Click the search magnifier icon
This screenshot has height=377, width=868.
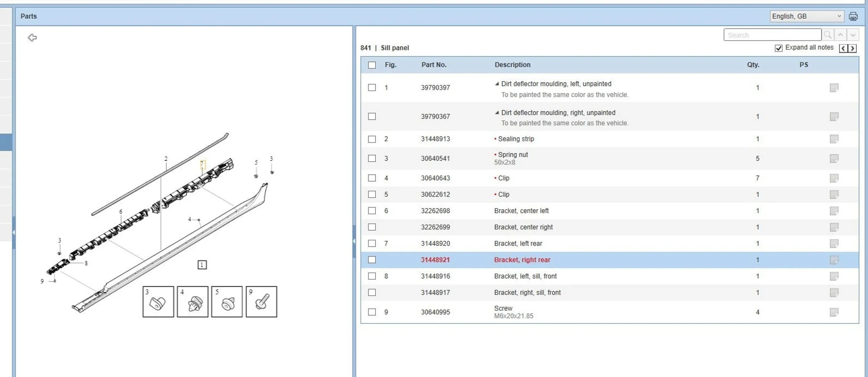[827, 35]
